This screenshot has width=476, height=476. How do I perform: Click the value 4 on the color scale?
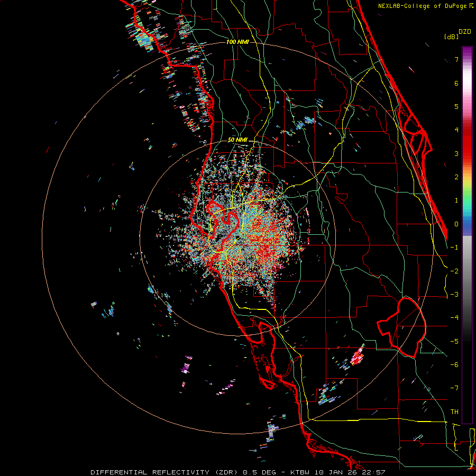click(x=456, y=130)
